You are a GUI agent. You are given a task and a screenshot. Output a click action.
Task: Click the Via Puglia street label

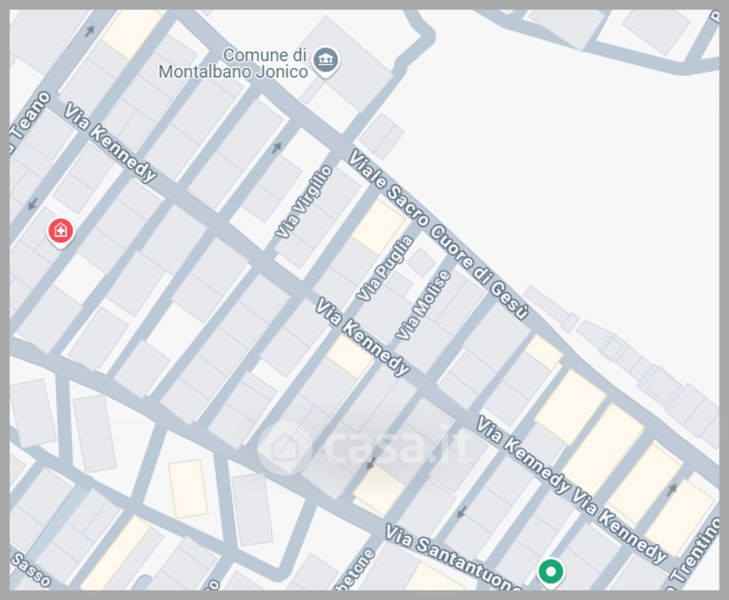click(385, 269)
